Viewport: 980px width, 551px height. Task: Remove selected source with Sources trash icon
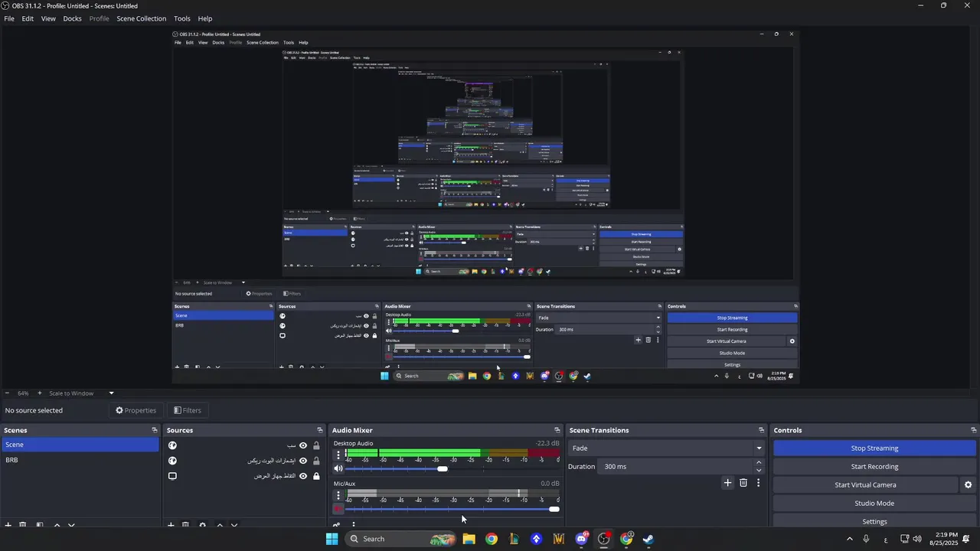tap(185, 525)
